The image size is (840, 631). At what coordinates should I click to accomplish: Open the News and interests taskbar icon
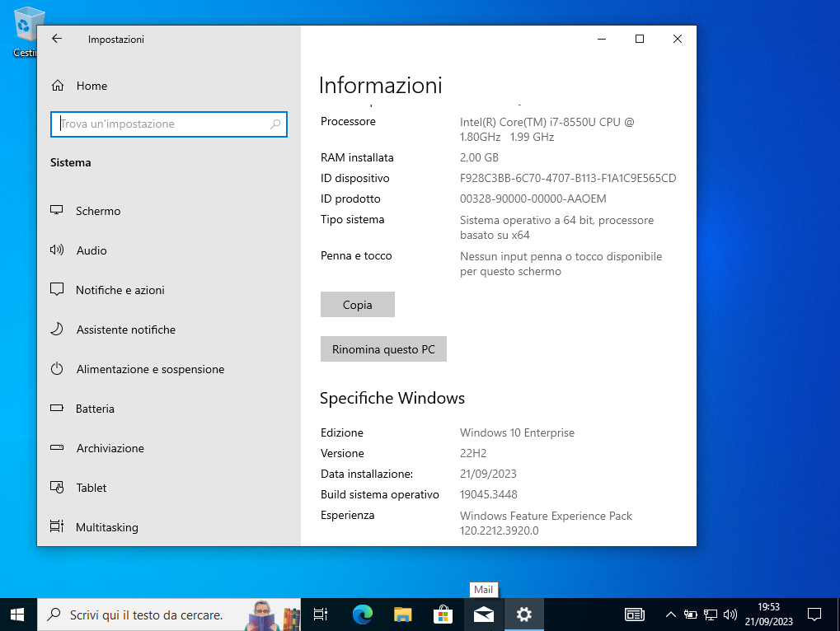pyautogui.click(x=635, y=615)
